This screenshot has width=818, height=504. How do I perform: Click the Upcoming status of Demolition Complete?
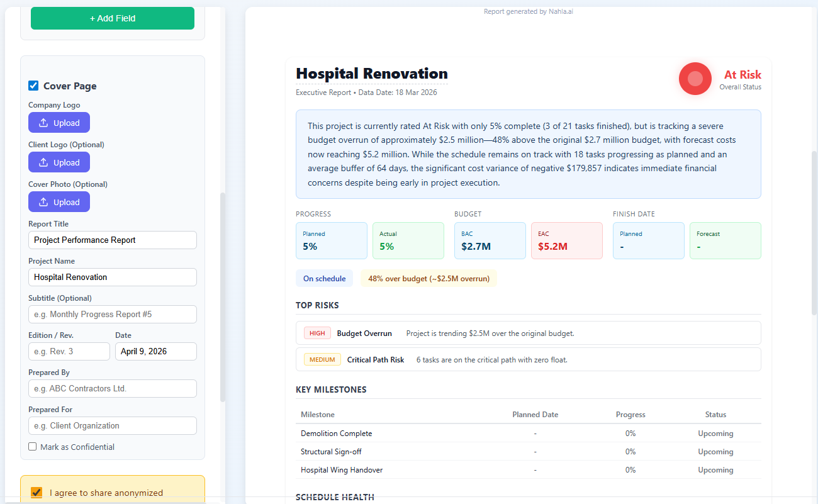point(715,434)
